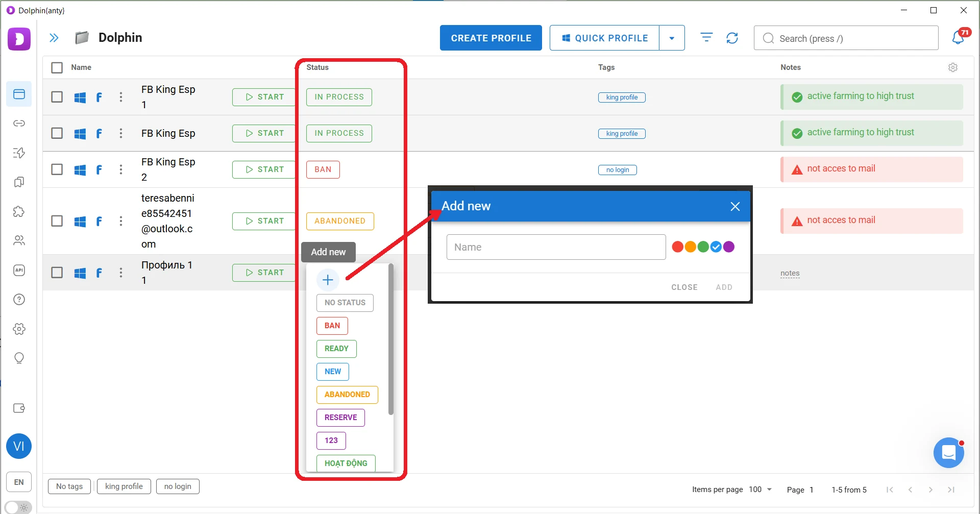Toggle the dark/light theme switch
Viewport: 980px width, 514px height.
[18, 507]
